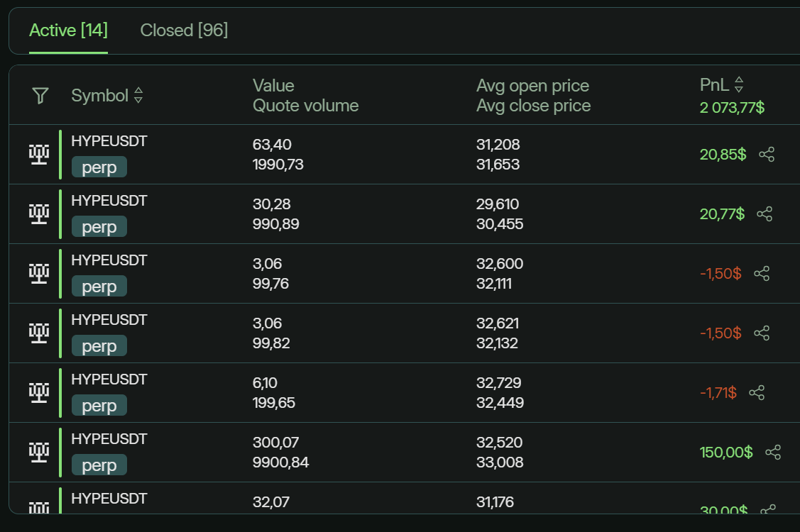Screen dimensions: 800x532
Task: Sort positions by PnL arrows
Action: tap(739, 85)
